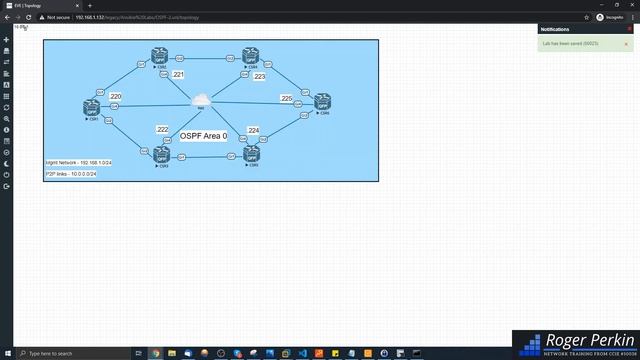
Task: Click the .223 address label
Action: pyautogui.click(x=259, y=76)
